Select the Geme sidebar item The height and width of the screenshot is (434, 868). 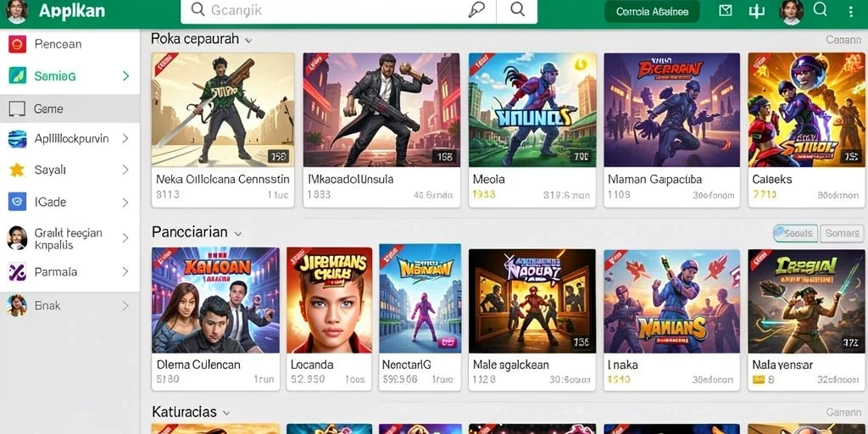pyautogui.click(x=70, y=109)
